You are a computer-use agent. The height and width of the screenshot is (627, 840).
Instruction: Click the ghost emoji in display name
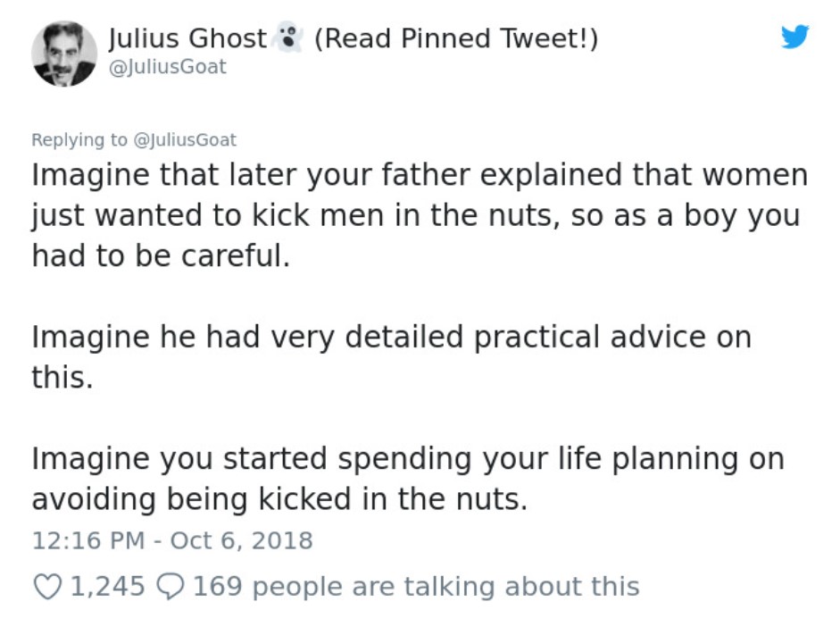(x=289, y=37)
